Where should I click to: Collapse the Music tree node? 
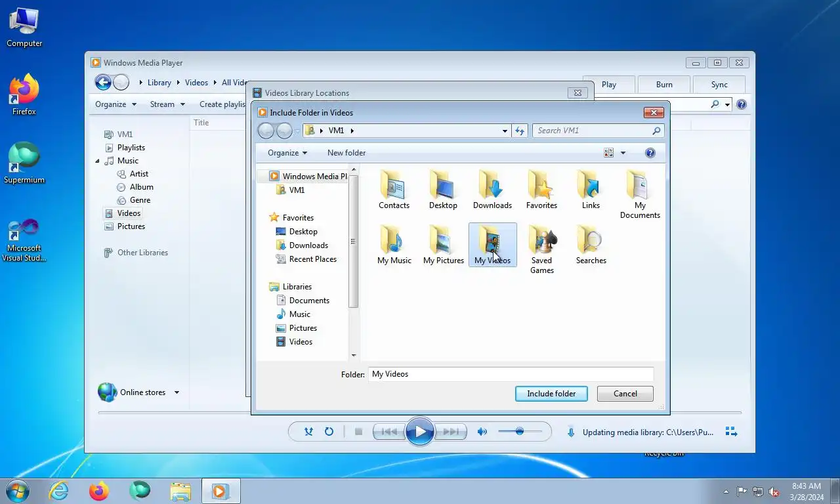(x=98, y=161)
